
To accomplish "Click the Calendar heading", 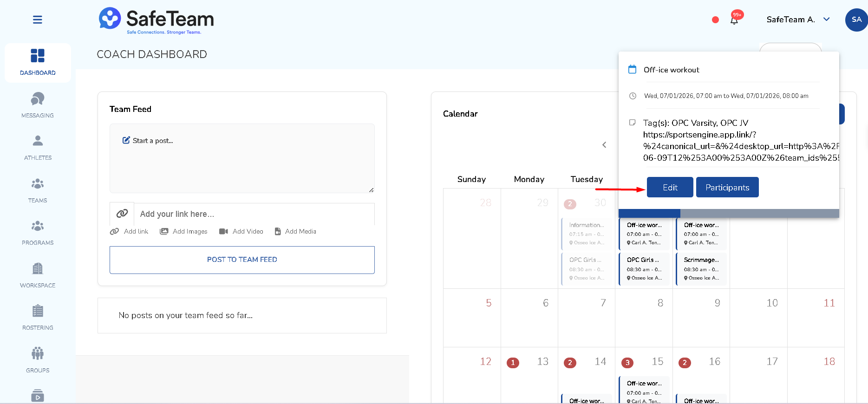I will pos(460,114).
